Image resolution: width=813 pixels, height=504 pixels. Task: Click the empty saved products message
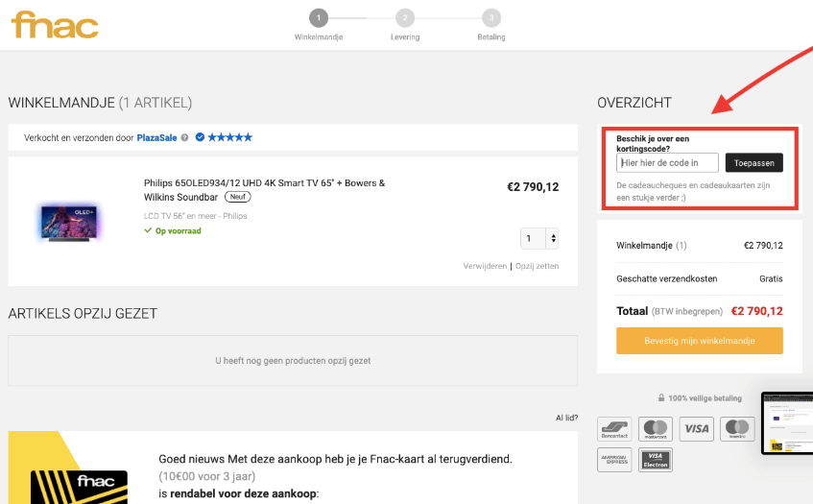[x=293, y=360]
